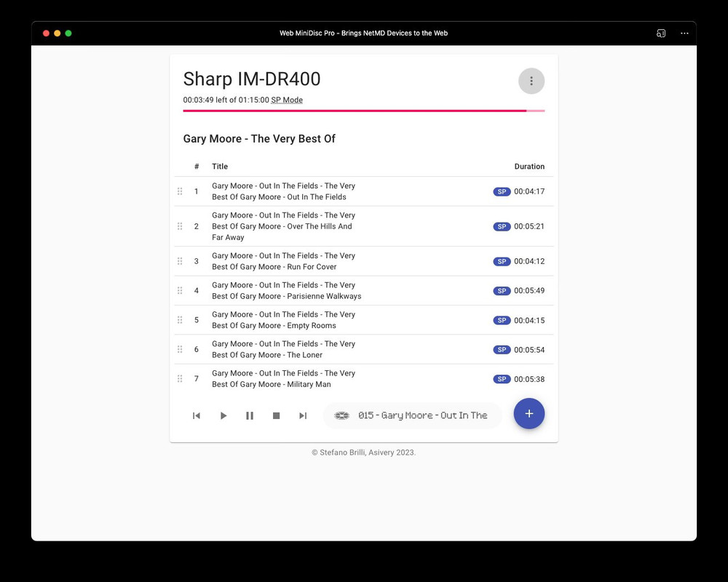Select the 'Over The Hills And Far Away' track
Screen dimensions: 728x582
click(284, 226)
